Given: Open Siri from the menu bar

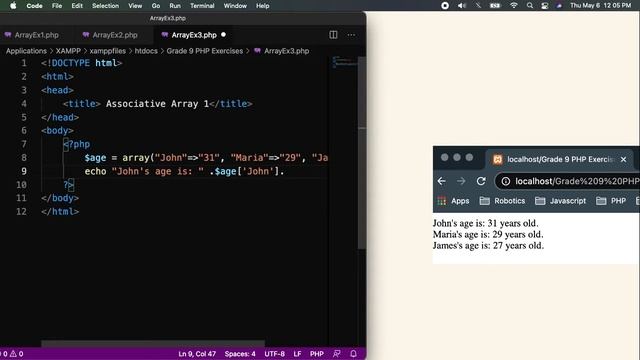Looking at the screenshot, I should coord(559,6).
